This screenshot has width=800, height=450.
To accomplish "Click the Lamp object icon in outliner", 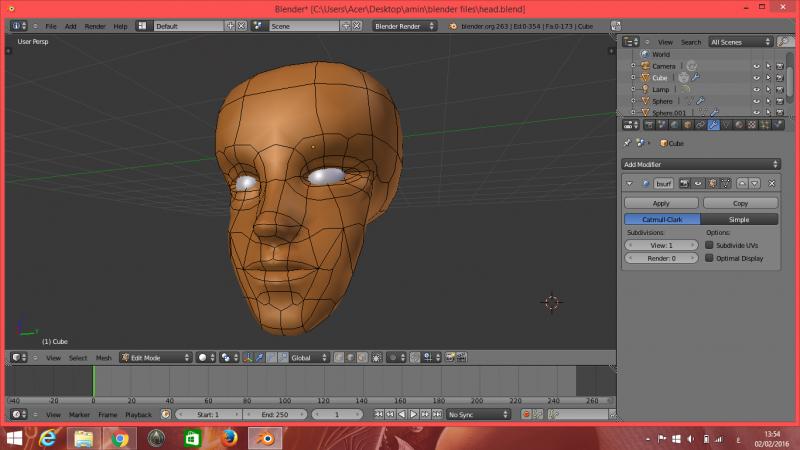I will tap(643, 89).
